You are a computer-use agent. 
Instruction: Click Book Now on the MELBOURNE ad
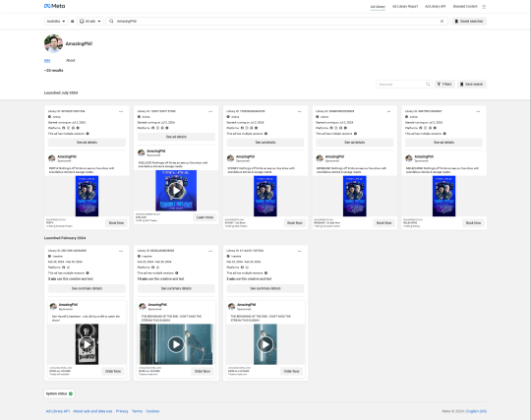pyautogui.click(x=473, y=223)
